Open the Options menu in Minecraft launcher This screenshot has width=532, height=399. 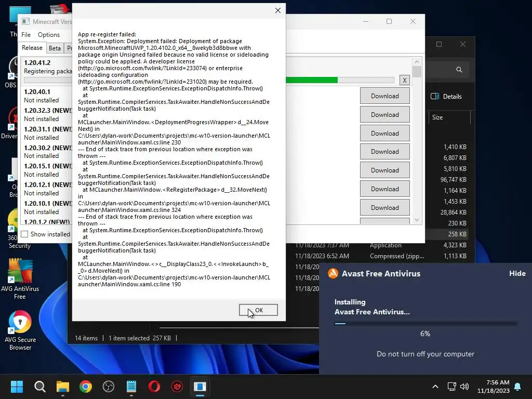[x=48, y=35]
